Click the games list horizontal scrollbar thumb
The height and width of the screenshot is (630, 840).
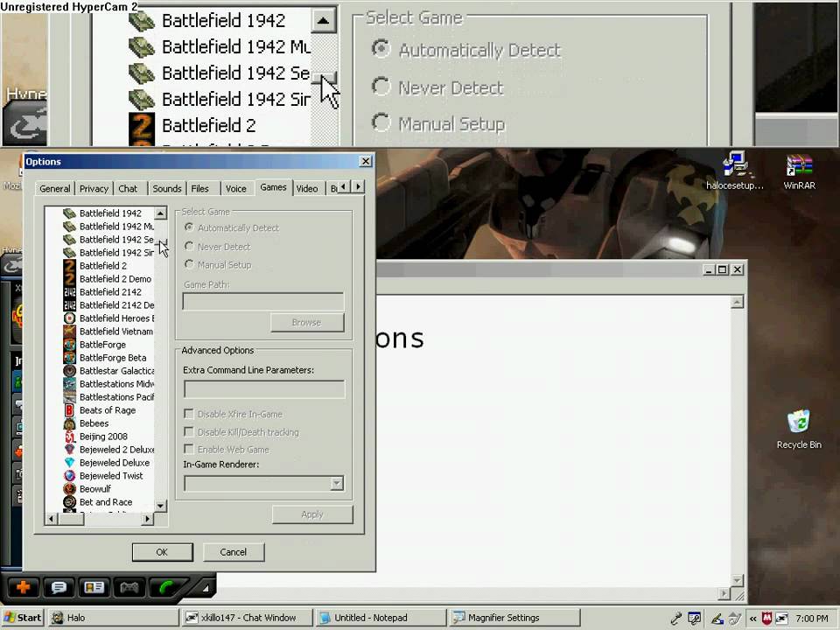(71, 519)
